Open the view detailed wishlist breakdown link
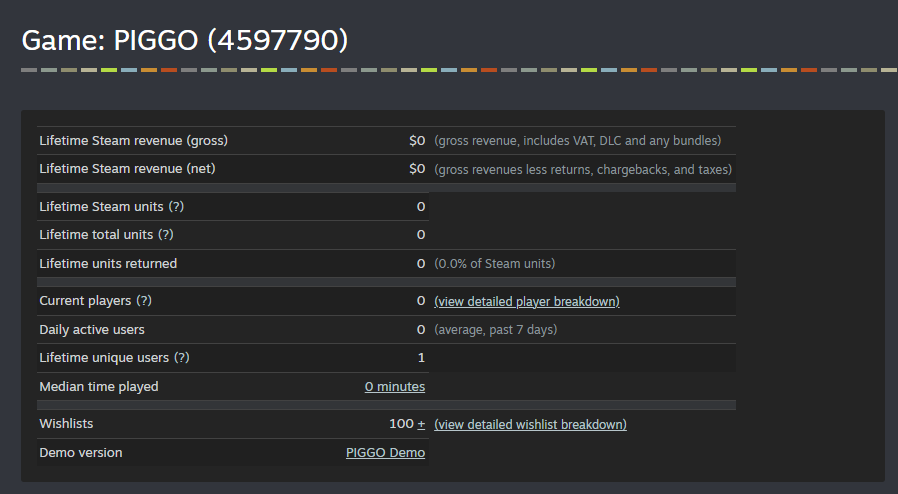Screen dimensions: 898x494 tap(530, 425)
